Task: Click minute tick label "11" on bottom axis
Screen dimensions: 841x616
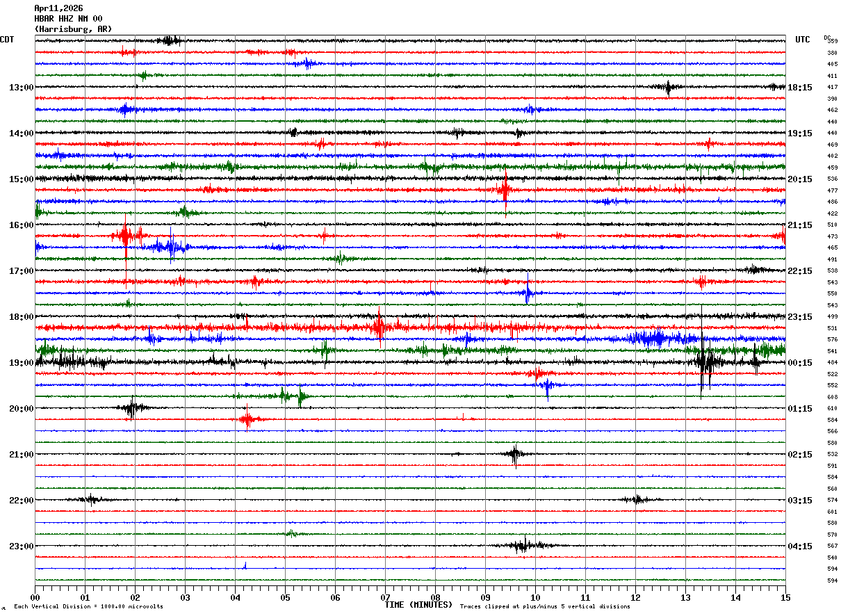Action: (585, 598)
